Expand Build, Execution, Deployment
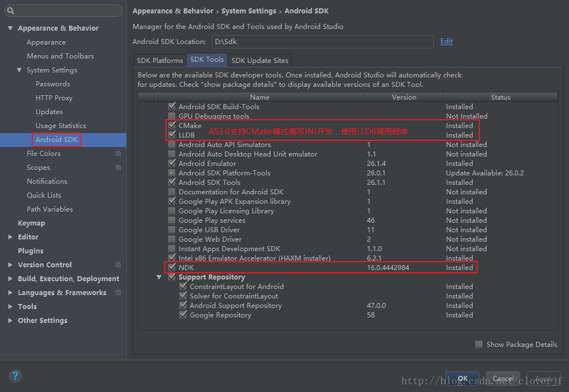This screenshot has height=392, width=569. (x=10, y=279)
